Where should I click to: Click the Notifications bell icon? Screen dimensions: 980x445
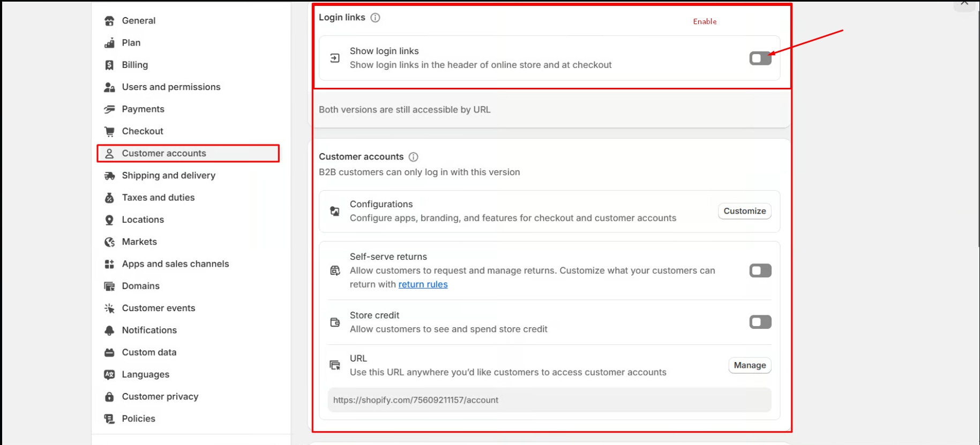point(109,330)
